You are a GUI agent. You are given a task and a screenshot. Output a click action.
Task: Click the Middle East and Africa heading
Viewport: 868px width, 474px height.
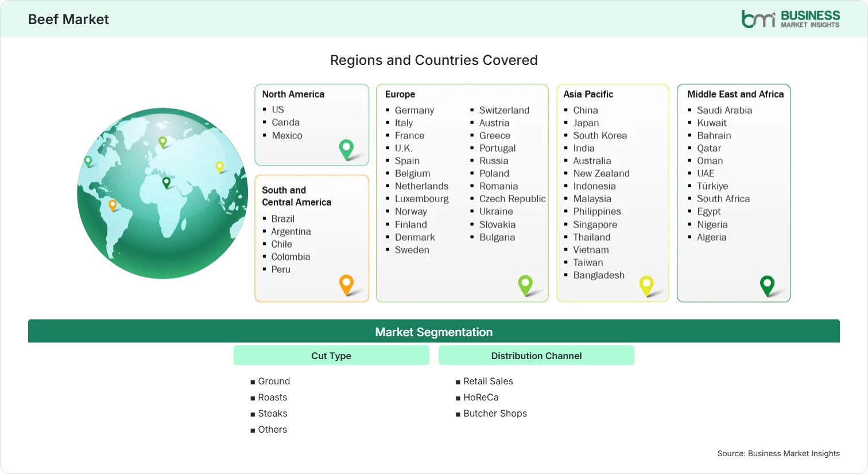[x=735, y=94]
